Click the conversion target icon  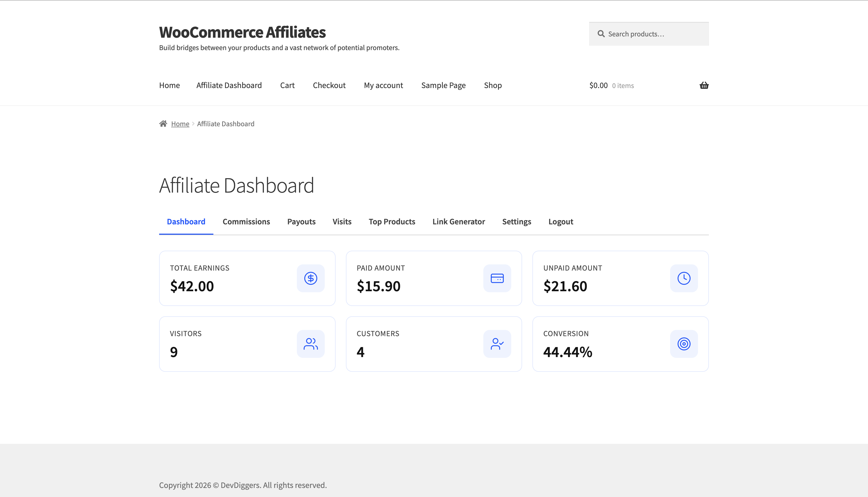pos(683,343)
